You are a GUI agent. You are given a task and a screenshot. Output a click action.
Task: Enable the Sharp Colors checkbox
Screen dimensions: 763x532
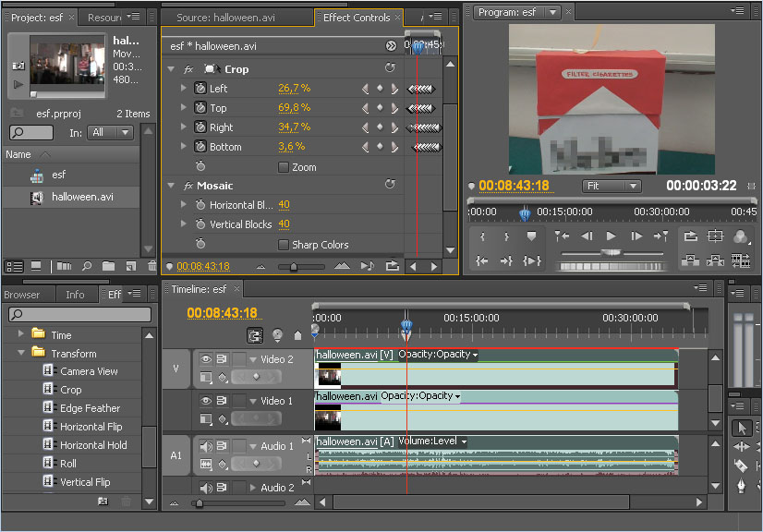tap(284, 245)
